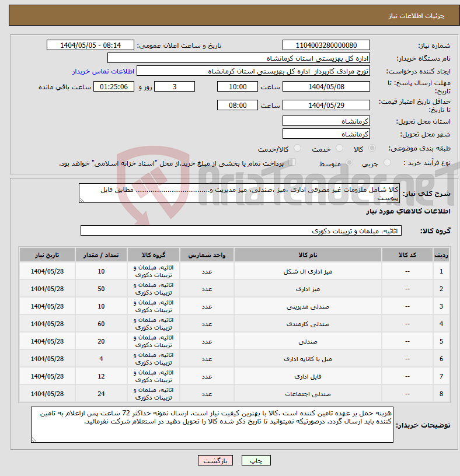This screenshot has height=476, width=460.
Task: Click buyer organization name field
Action: point(239,58)
